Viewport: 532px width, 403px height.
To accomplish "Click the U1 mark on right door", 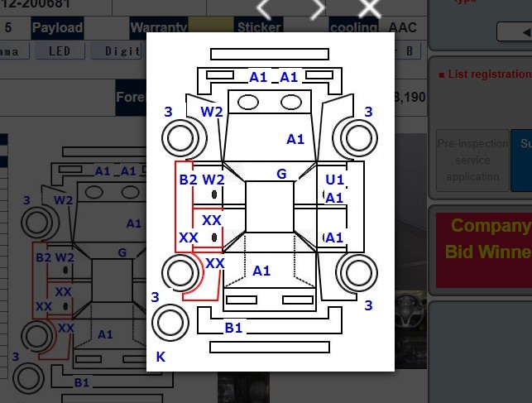I will click(334, 180).
